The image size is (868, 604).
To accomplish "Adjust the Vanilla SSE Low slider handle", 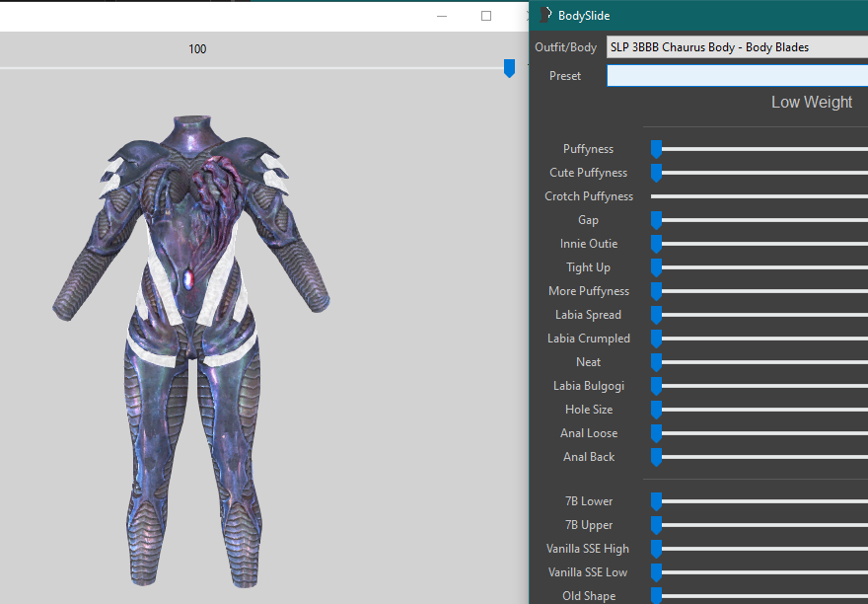I will click(657, 572).
